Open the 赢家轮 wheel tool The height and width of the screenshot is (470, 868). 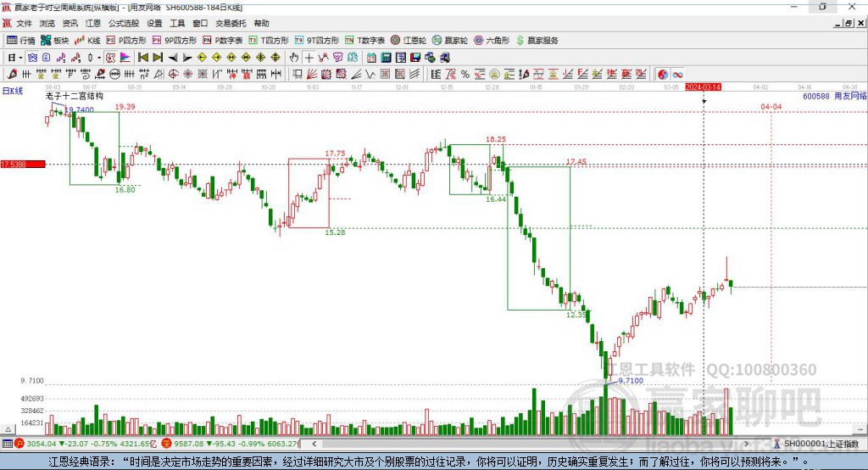click(450, 41)
